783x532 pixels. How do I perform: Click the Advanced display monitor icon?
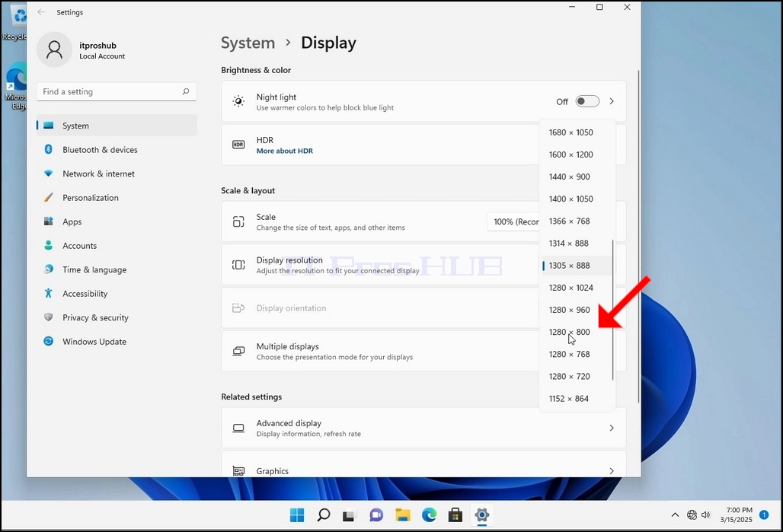click(x=238, y=428)
